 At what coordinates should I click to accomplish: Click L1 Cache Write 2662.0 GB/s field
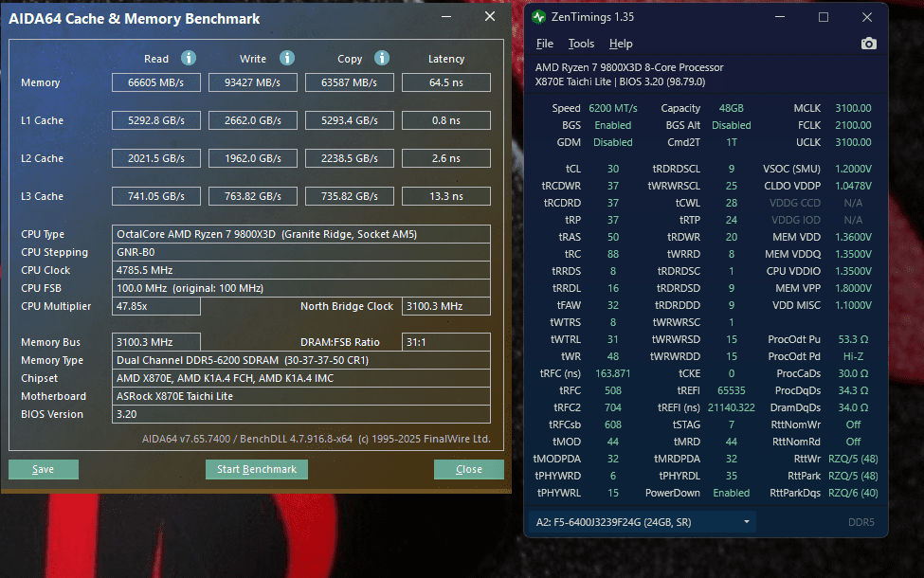[x=253, y=120]
